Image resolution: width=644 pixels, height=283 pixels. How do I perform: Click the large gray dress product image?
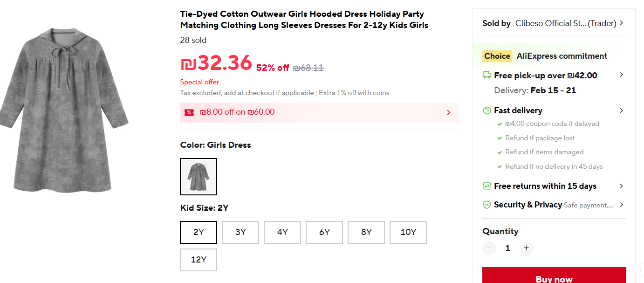coord(64,112)
